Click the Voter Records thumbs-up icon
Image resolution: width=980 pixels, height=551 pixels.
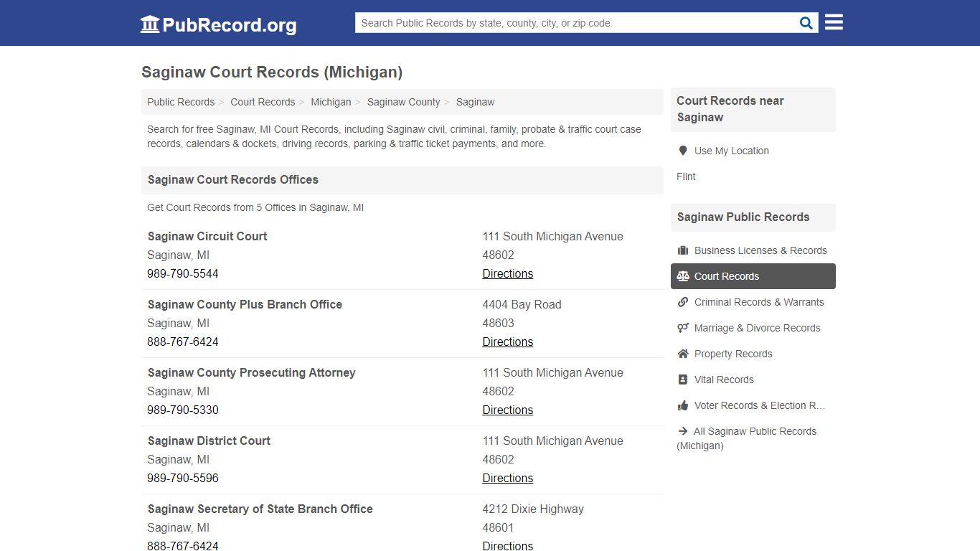(x=683, y=405)
